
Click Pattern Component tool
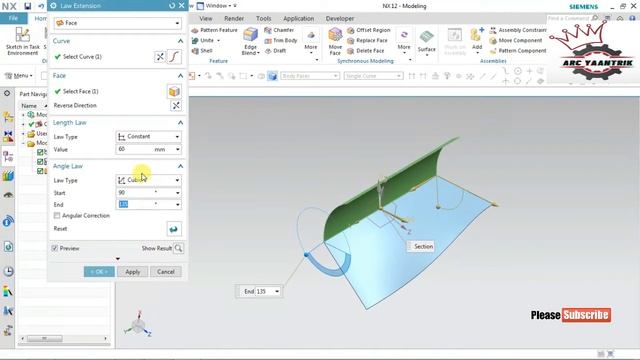pyautogui.click(x=518, y=51)
